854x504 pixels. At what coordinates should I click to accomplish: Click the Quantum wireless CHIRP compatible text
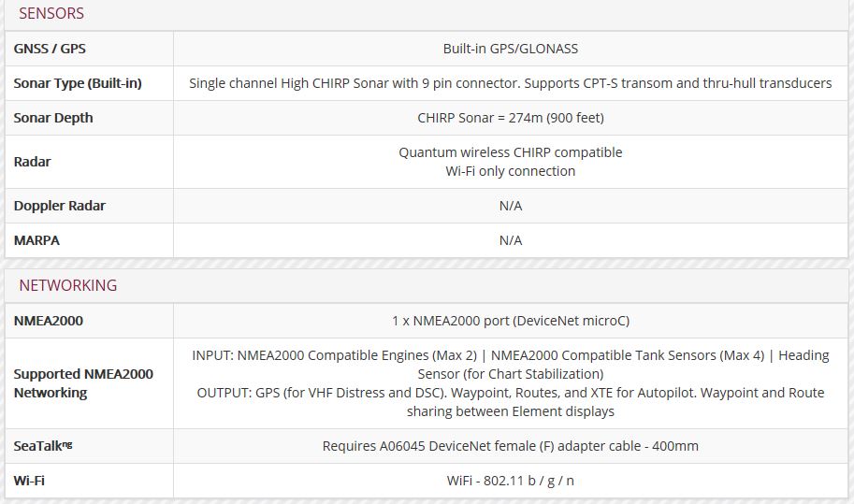(x=511, y=152)
